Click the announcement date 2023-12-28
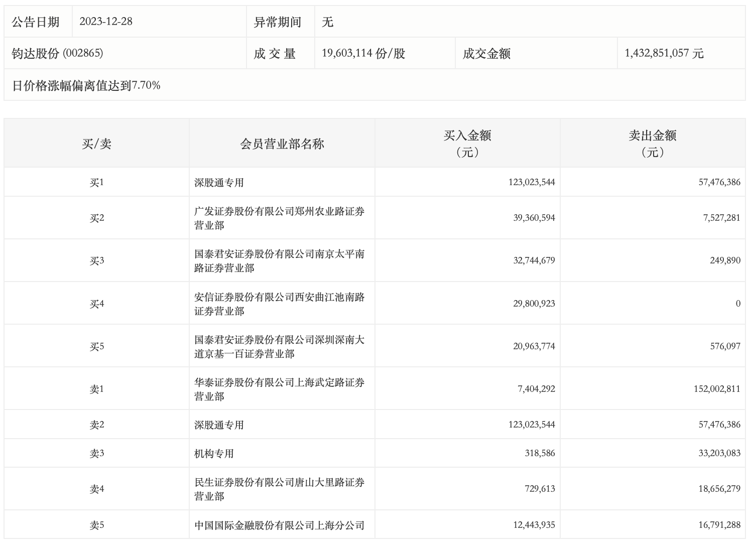This screenshot has height=549, width=756. (106, 22)
